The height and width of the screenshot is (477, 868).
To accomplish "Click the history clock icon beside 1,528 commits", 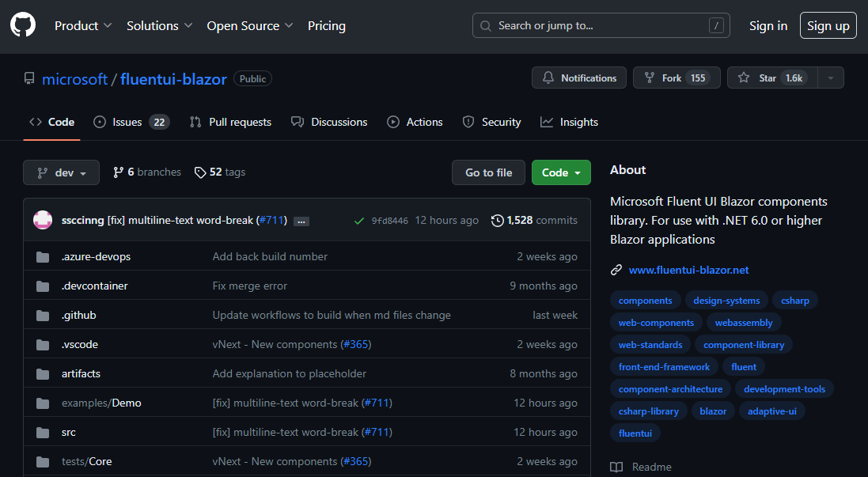I will coord(498,220).
